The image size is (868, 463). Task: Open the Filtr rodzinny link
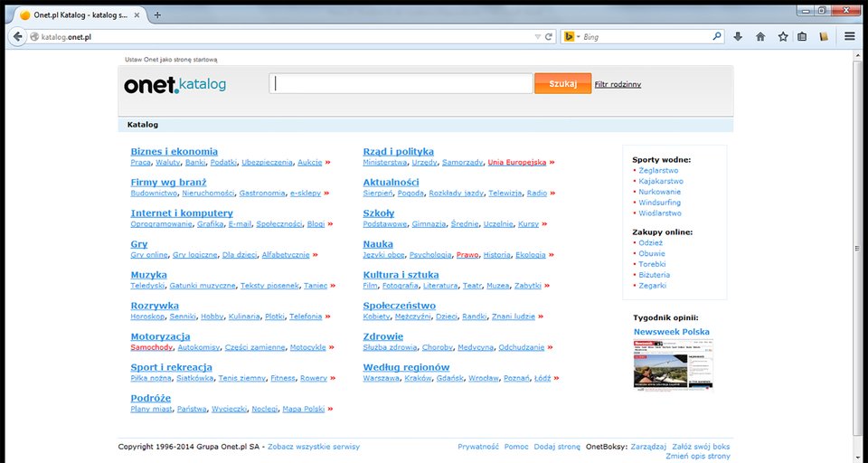tap(618, 84)
